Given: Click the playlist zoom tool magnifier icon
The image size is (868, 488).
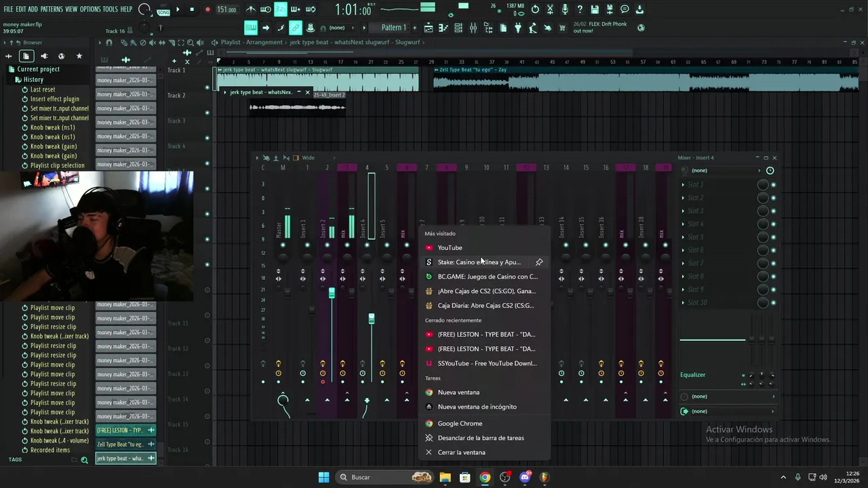Looking at the screenshot, I should tap(190, 42).
